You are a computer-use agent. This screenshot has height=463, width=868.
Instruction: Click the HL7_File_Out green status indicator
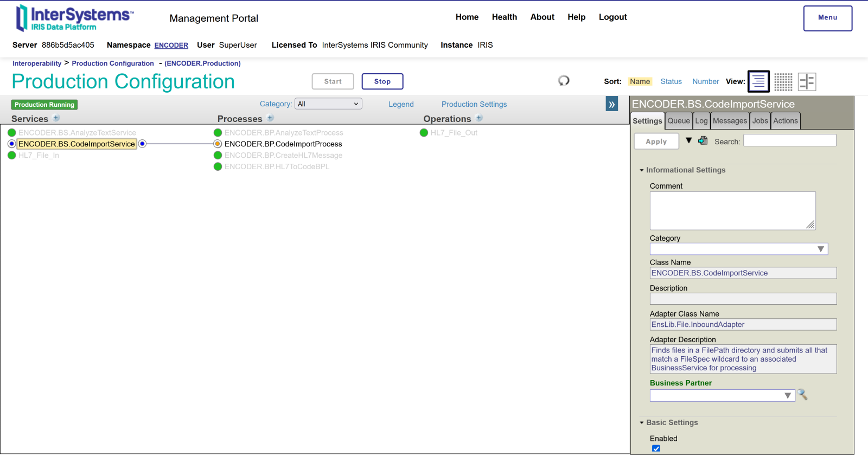424,133
